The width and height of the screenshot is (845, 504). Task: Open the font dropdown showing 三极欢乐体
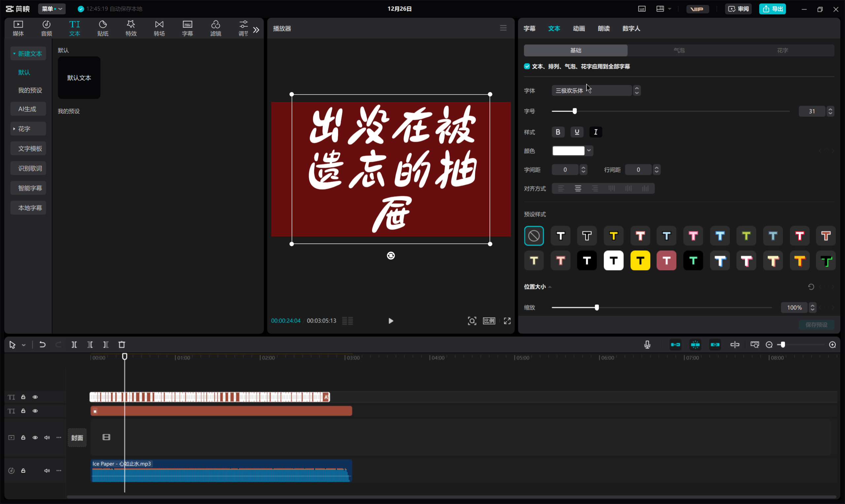(x=592, y=91)
